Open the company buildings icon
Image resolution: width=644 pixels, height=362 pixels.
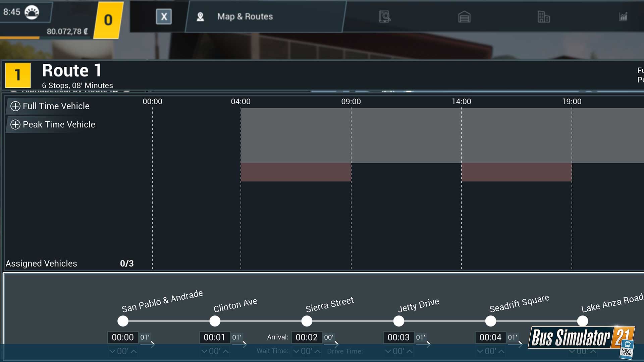pyautogui.click(x=543, y=16)
